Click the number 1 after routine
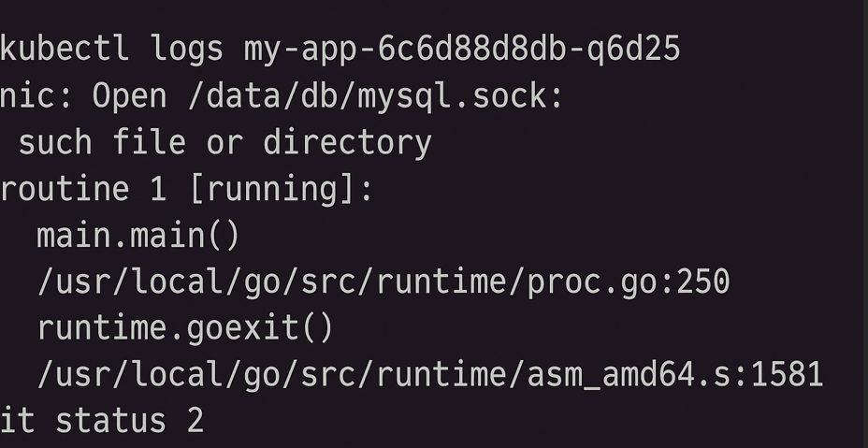 [158, 189]
